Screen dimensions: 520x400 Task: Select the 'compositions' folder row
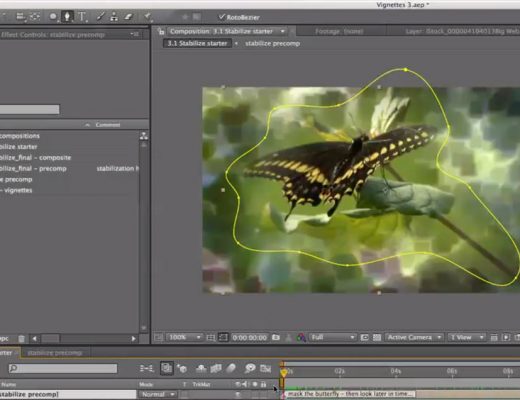20,136
